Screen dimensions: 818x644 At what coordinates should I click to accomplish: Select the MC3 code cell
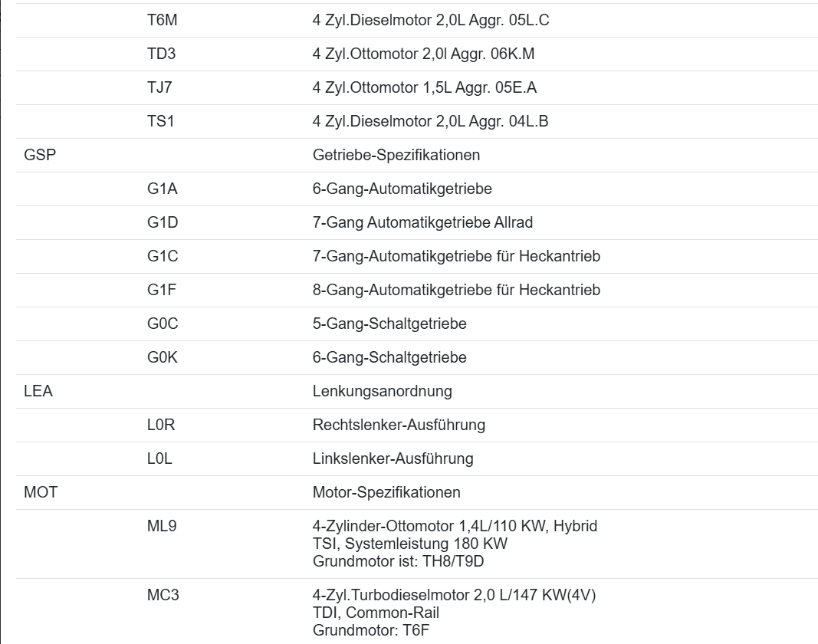click(x=163, y=596)
